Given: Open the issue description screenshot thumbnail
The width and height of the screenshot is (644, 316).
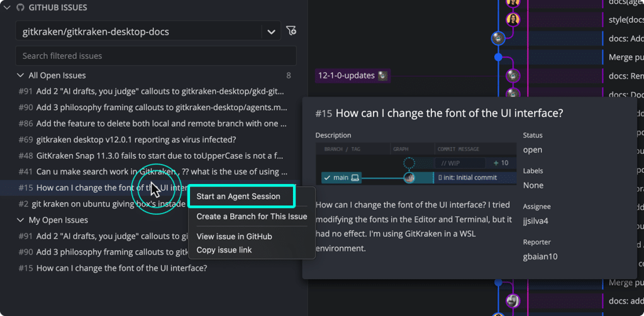Looking at the screenshot, I should coord(416,164).
